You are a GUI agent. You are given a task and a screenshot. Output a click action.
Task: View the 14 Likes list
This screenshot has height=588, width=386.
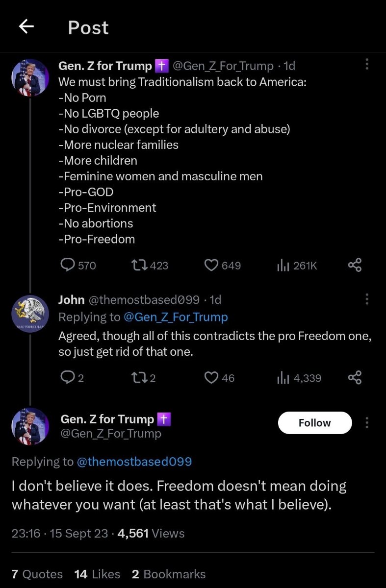point(98,574)
